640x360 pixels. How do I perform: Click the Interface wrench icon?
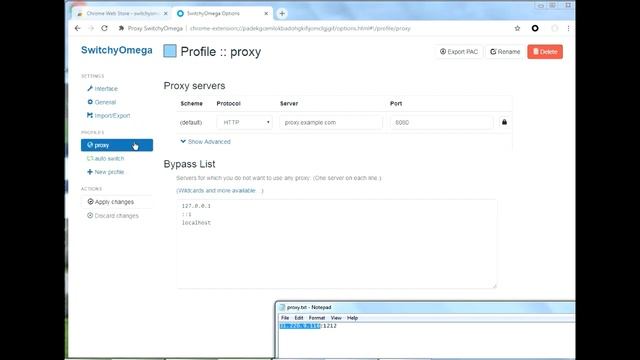point(90,88)
